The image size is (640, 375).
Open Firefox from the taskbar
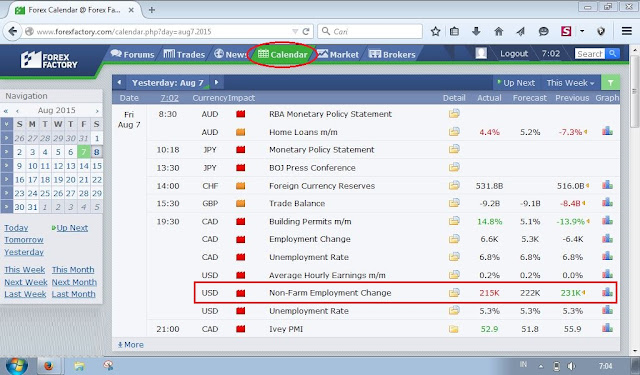(x=48, y=366)
